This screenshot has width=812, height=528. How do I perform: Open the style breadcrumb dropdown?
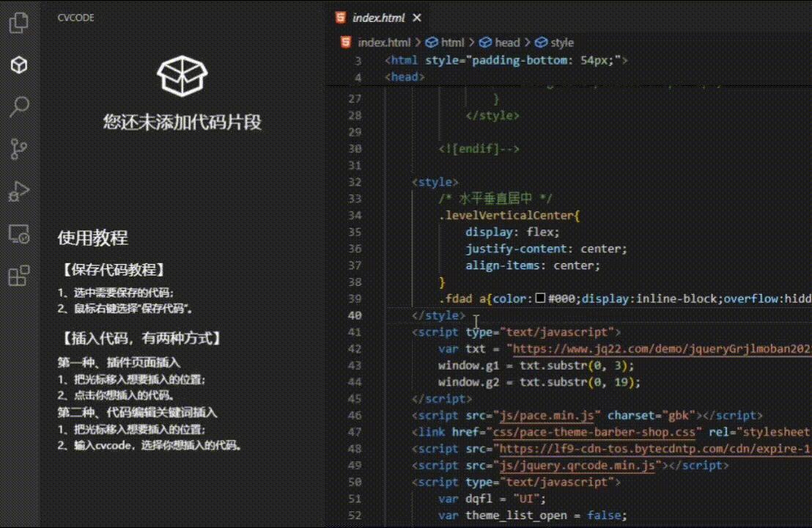tap(555, 43)
